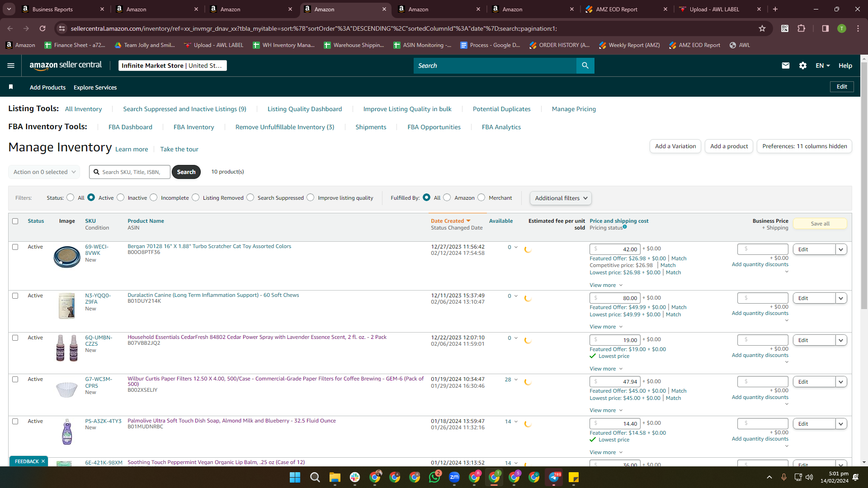Open Windows taskbar search
868x488 pixels.
pos(315,477)
